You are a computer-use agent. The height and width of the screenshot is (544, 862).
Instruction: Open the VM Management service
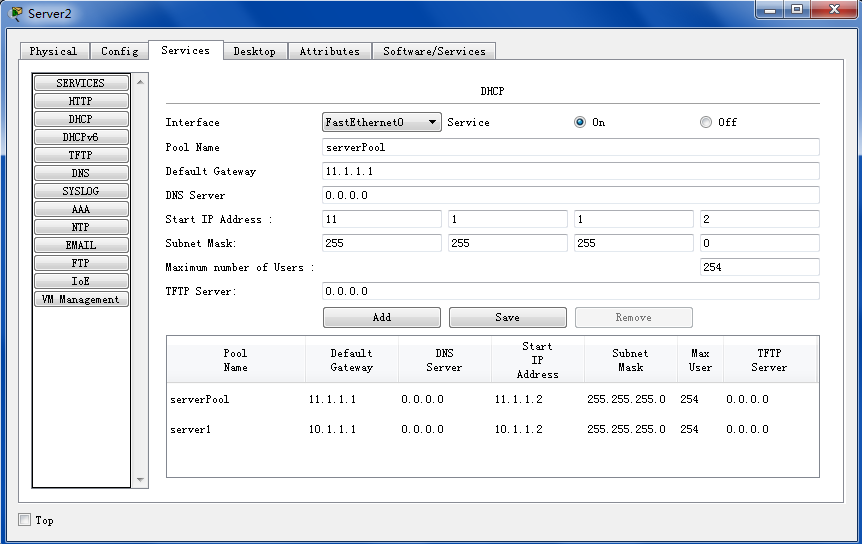tap(81, 299)
